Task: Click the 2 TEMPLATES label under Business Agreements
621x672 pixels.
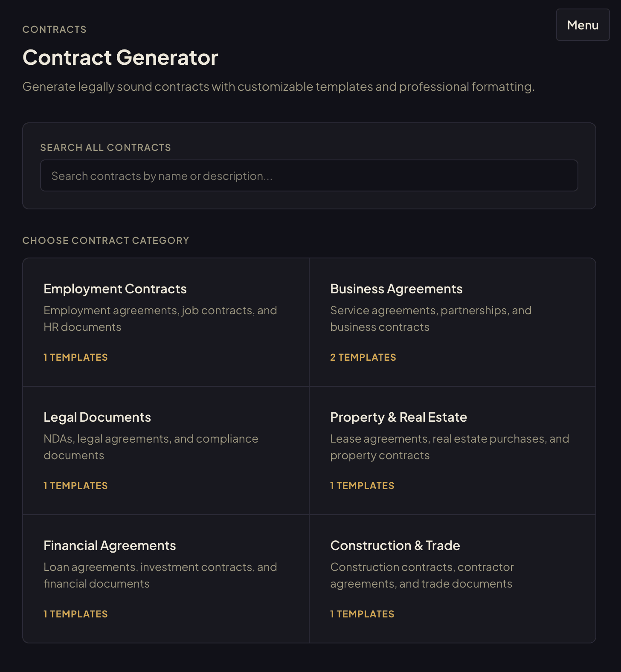Action: [x=363, y=357]
